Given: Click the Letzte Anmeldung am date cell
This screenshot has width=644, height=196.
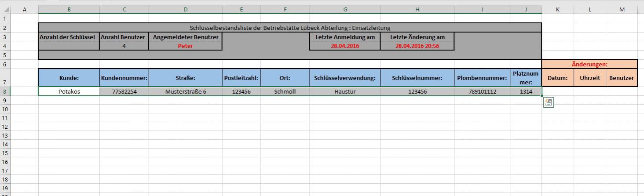Looking at the screenshot, I should coord(345,46).
